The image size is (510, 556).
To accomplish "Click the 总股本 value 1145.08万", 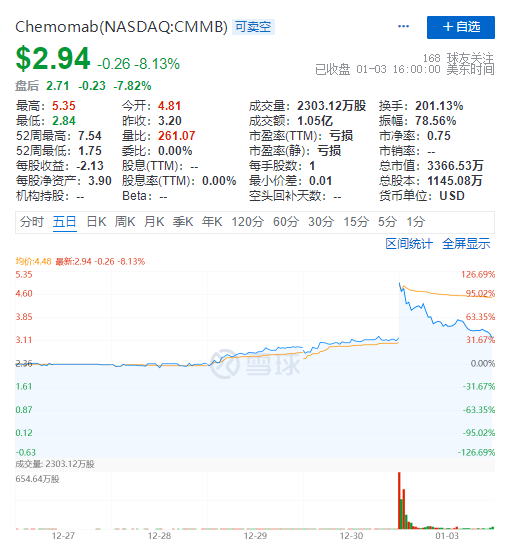I will tap(455, 181).
